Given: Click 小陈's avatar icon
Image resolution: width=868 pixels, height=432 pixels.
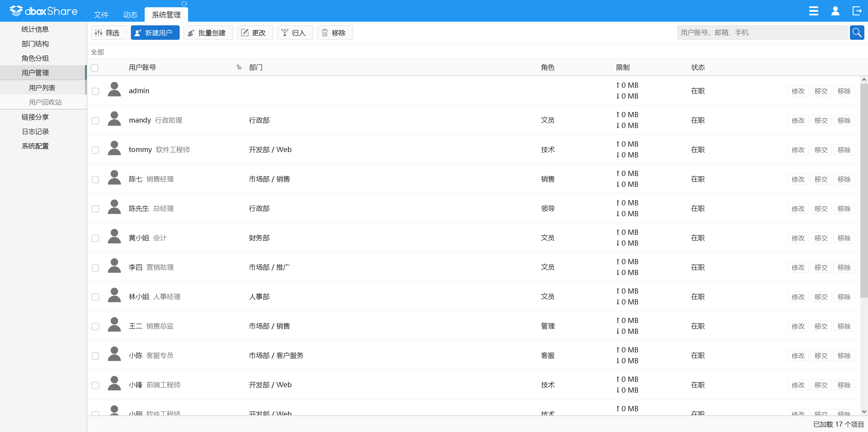Looking at the screenshot, I should click(114, 354).
